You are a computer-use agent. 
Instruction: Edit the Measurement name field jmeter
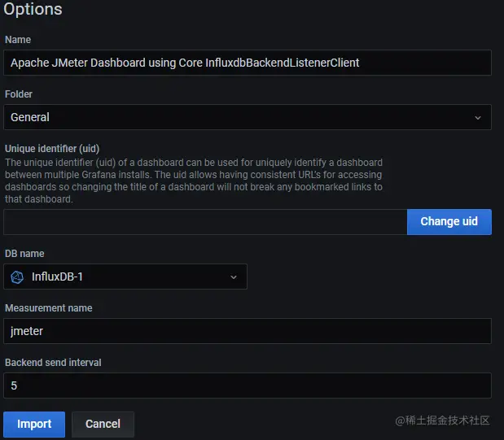[x=248, y=331]
